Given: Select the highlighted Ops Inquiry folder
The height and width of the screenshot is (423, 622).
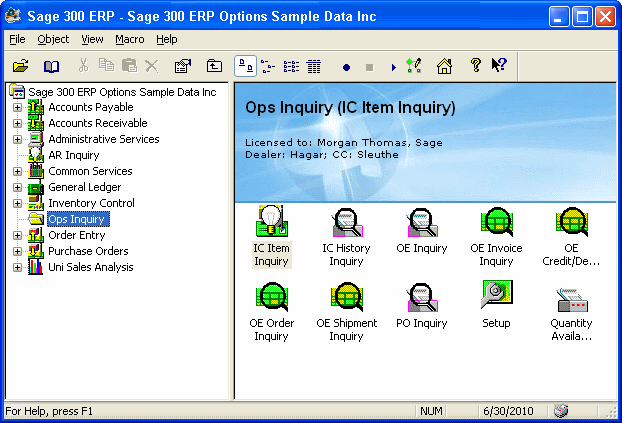Looking at the screenshot, I should coord(78,219).
